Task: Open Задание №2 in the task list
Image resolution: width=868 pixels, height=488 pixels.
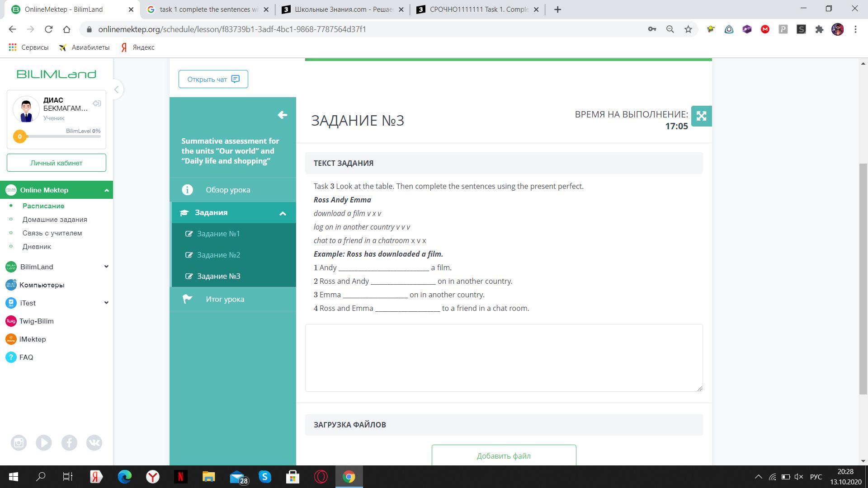Action: (218, 255)
